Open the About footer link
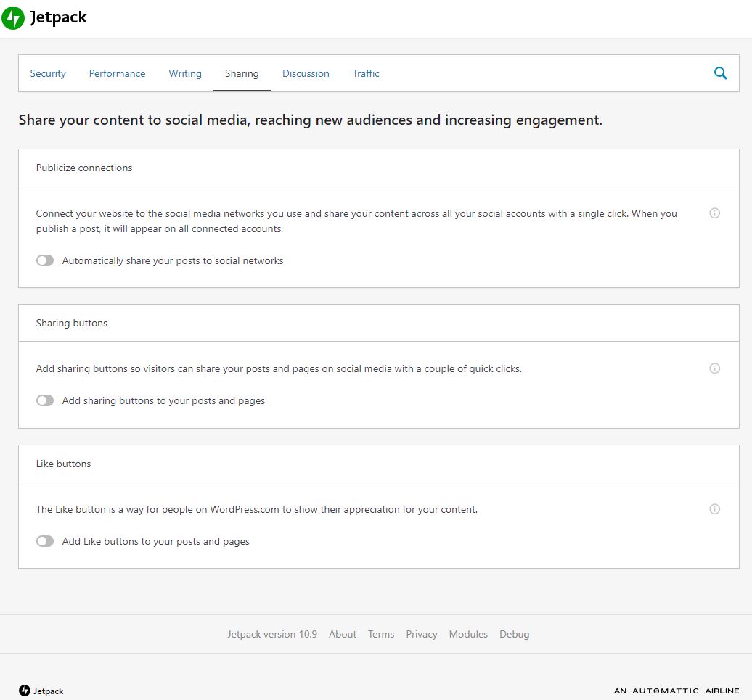The height and width of the screenshot is (700, 752). (x=343, y=634)
